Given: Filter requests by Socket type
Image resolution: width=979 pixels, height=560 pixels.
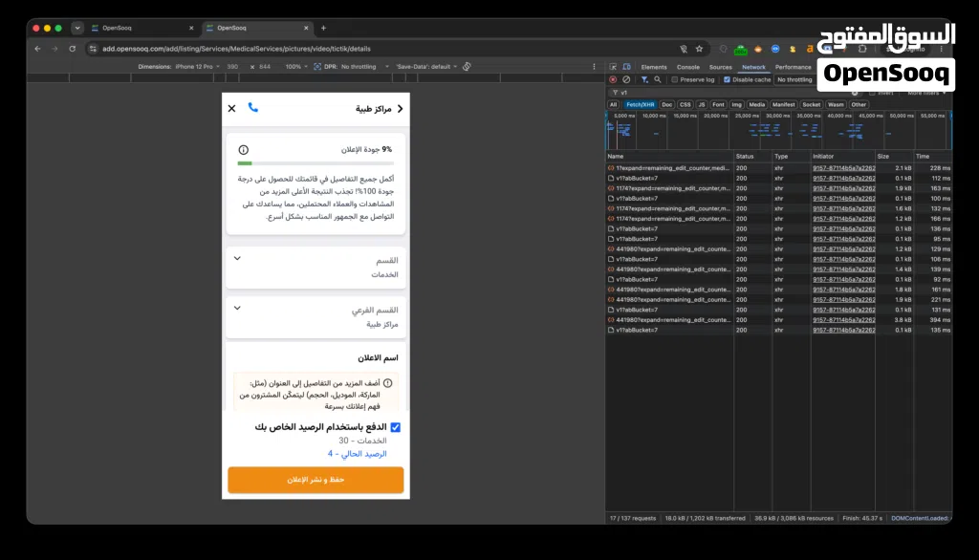Looking at the screenshot, I should click(811, 105).
